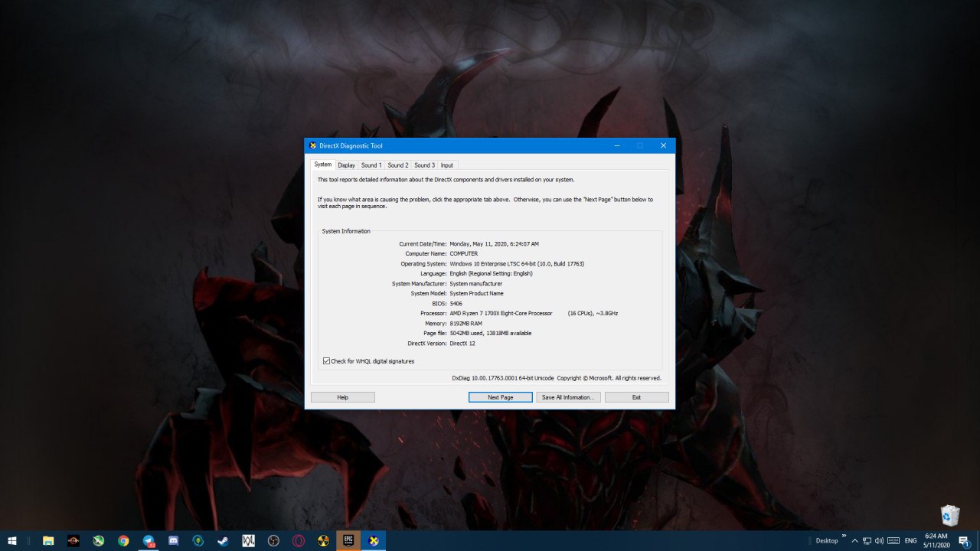Open Epic Games Launcher from taskbar
980x551 pixels.
coord(348,540)
